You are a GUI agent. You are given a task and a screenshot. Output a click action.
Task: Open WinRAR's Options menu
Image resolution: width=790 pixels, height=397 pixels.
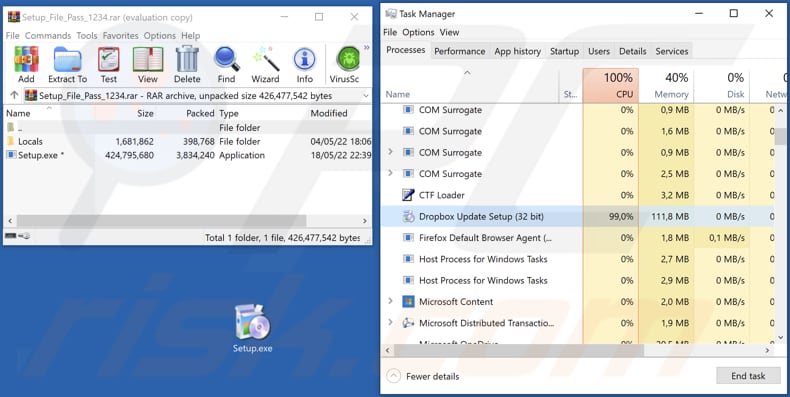point(160,36)
